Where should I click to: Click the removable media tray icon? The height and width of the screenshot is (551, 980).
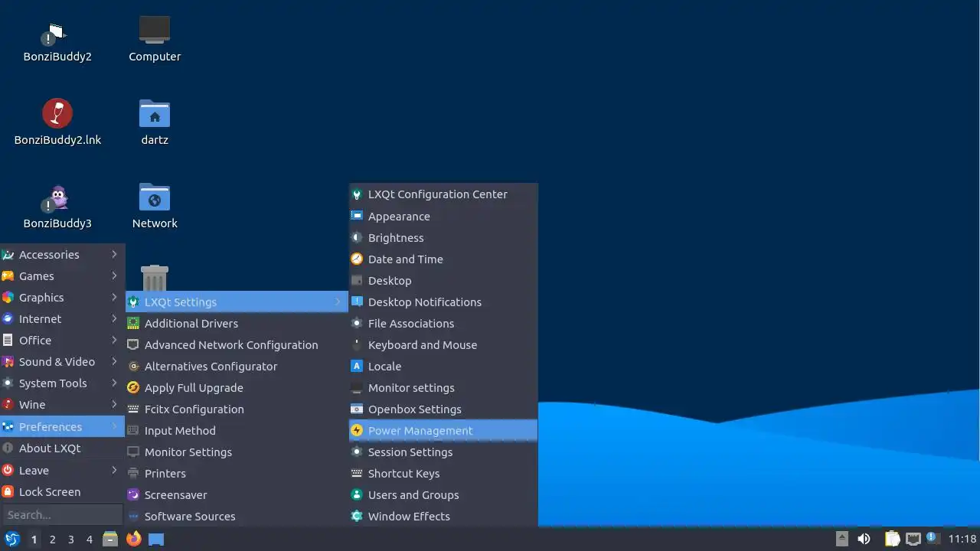(x=841, y=539)
